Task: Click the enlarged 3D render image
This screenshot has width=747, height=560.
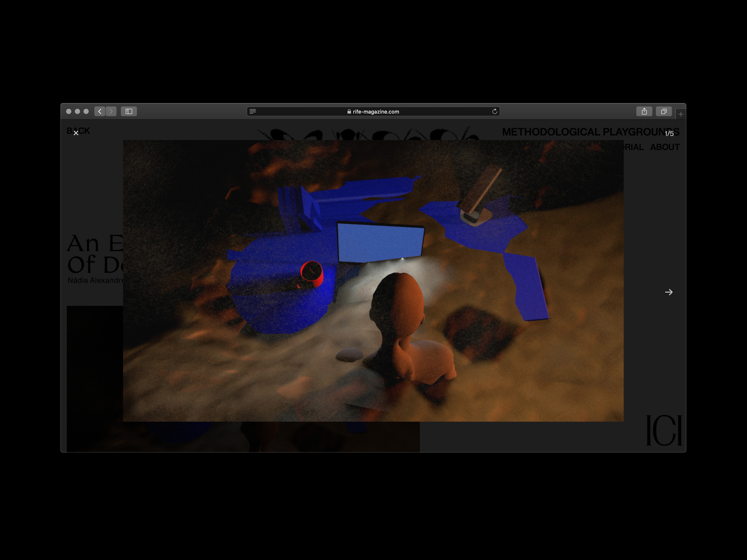Action: click(373, 281)
